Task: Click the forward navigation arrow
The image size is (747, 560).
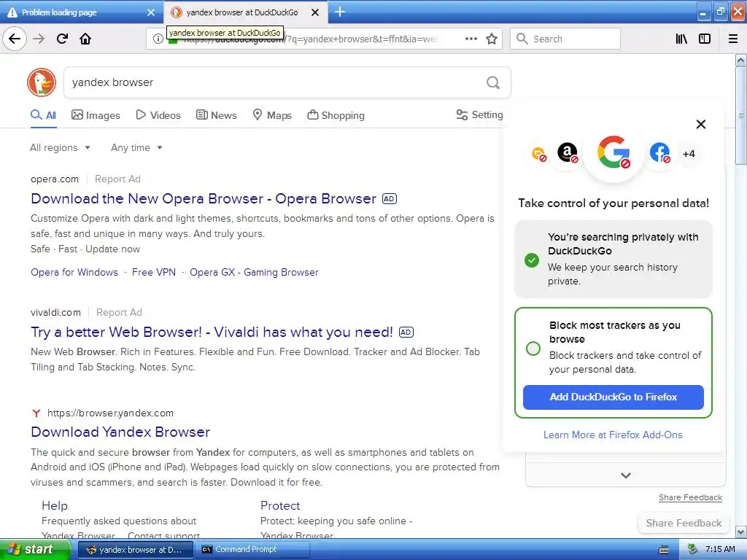Action: 39,39
